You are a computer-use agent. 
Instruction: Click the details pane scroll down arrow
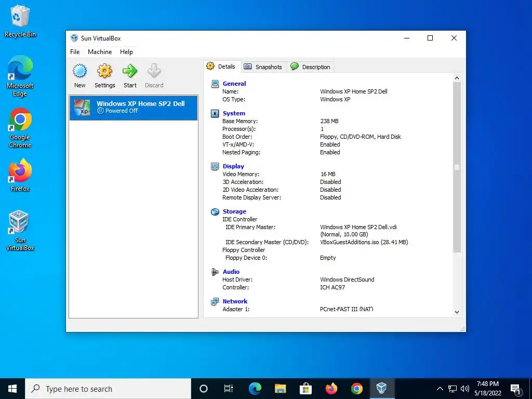click(x=457, y=312)
